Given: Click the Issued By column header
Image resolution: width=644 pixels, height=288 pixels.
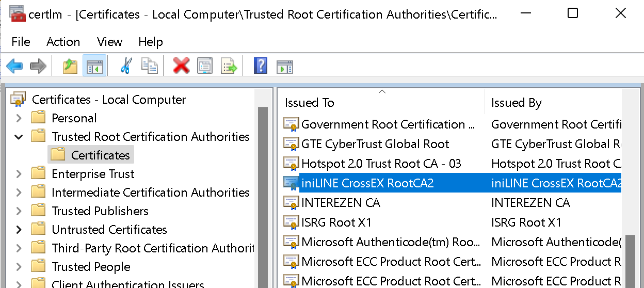Looking at the screenshot, I should (x=516, y=103).
